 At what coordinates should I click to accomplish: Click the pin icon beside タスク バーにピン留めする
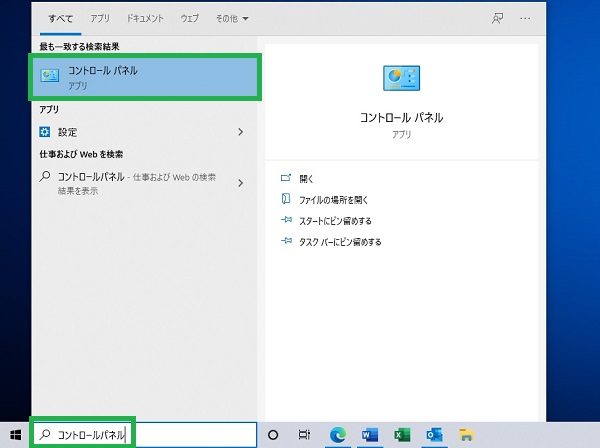286,241
